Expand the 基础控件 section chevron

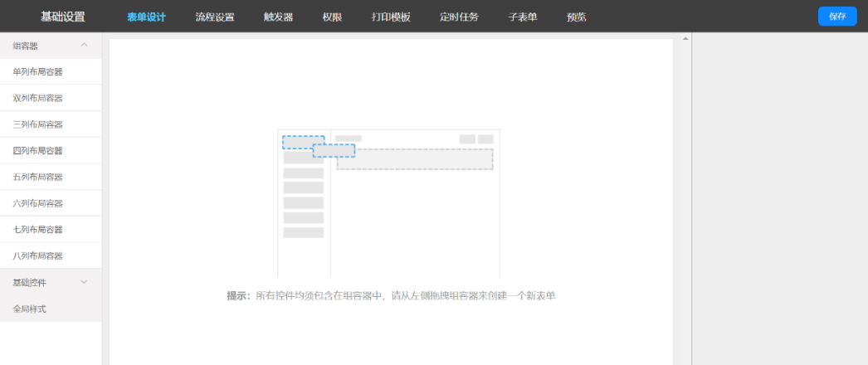tap(84, 282)
